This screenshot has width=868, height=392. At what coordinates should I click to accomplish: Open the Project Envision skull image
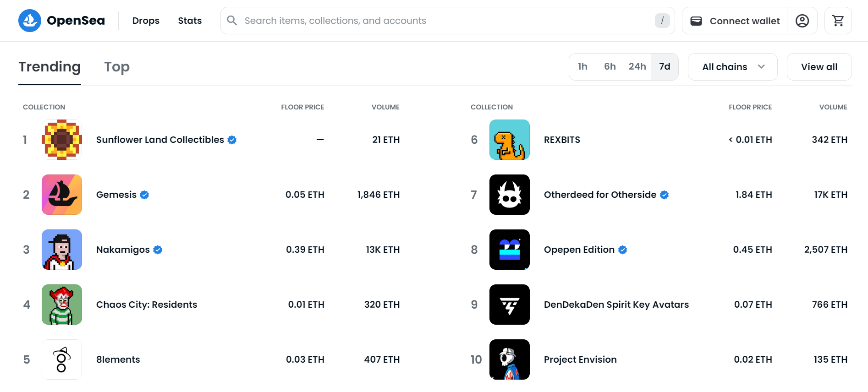pos(510,359)
